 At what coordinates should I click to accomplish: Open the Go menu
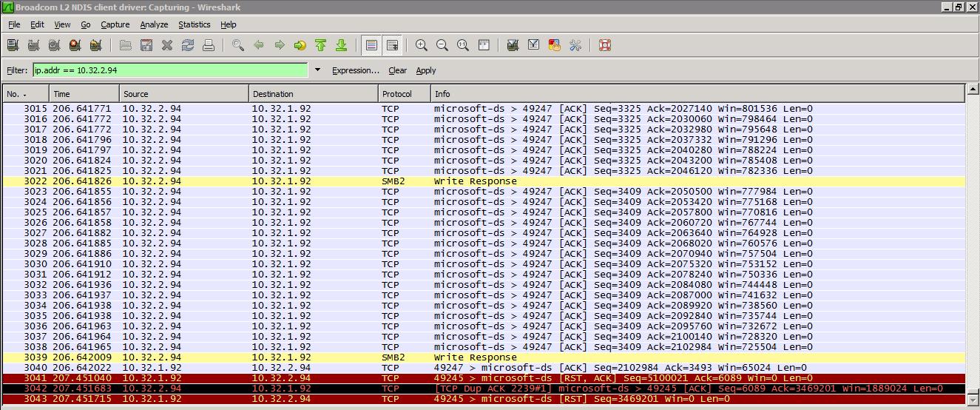point(86,24)
